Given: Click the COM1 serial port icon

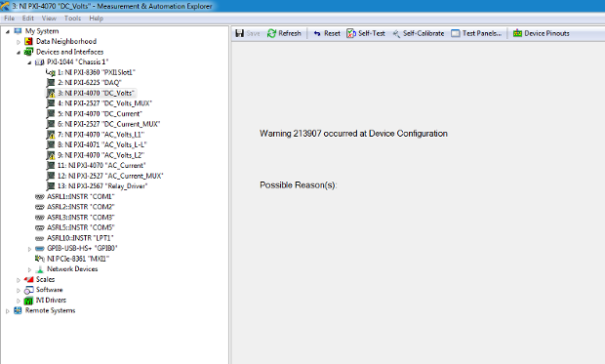Looking at the screenshot, I should [39, 197].
